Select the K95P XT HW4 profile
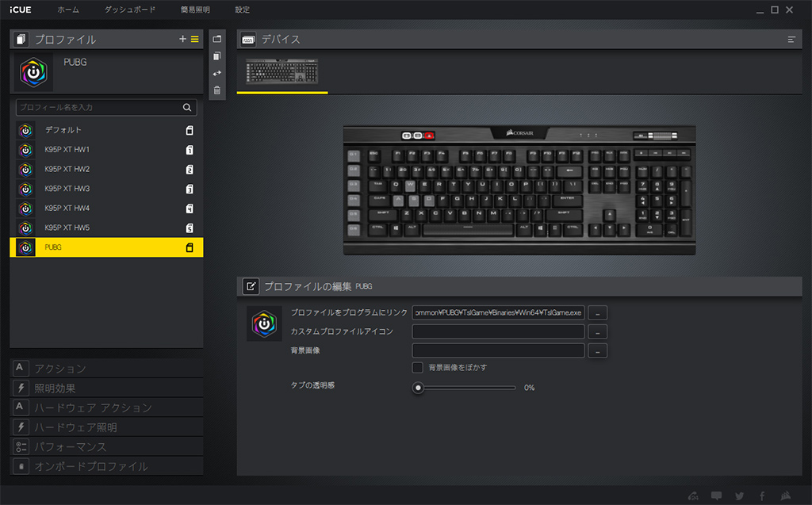Screen dimensions: 812x505 (107, 209)
